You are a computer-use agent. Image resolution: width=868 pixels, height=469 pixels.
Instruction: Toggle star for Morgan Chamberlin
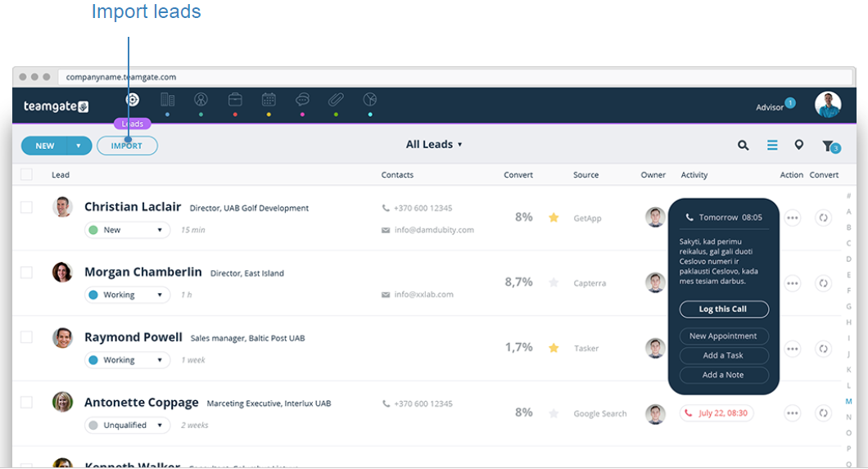click(554, 282)
